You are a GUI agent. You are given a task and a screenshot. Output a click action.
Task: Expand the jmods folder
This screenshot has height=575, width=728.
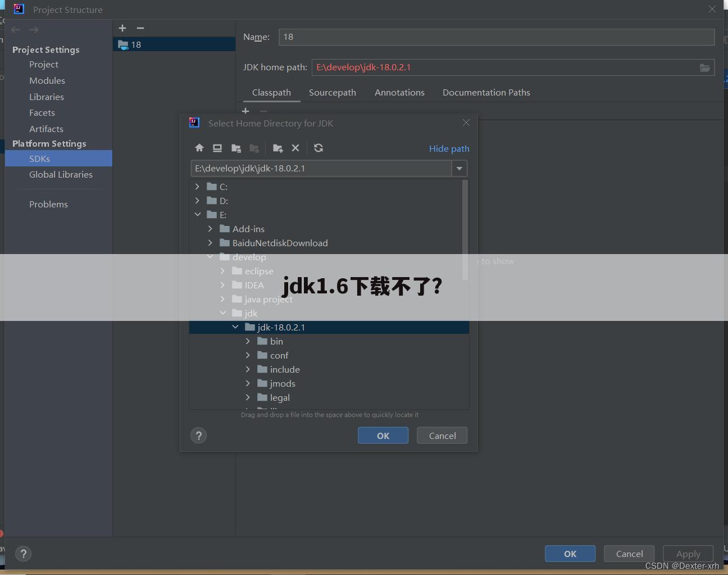248,383
